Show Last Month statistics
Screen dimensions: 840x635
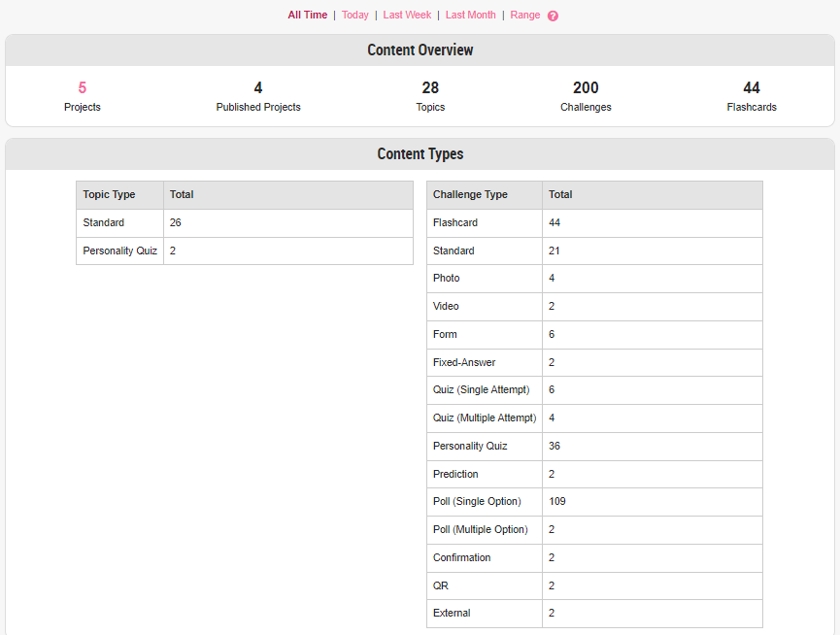(471, 15)
